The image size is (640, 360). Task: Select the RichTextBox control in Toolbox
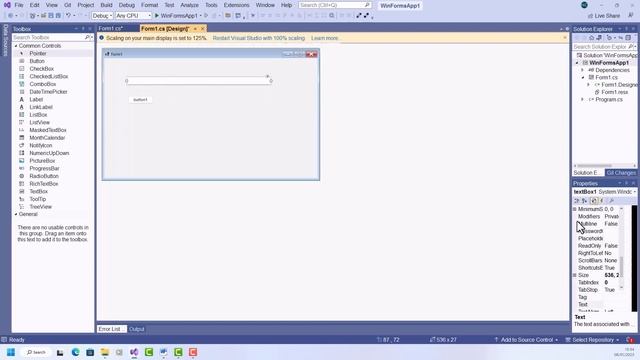(44, 184)
